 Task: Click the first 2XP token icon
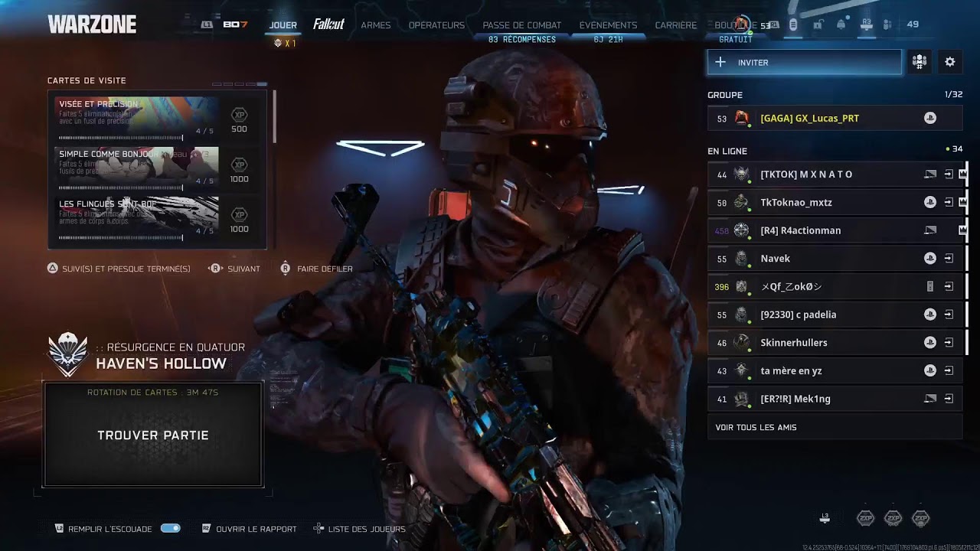click(865, 518)
